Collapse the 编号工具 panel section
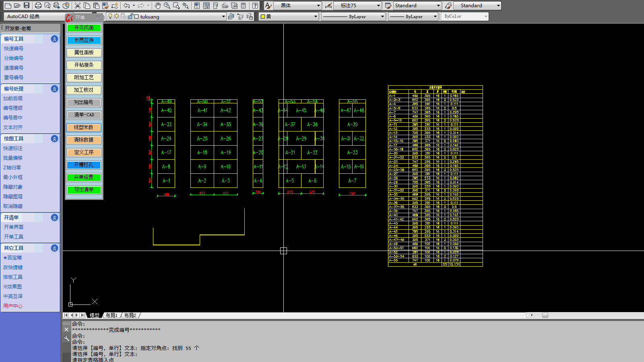Screen dimensions: 644x362 pyautogui.click(x=54, y=39)
